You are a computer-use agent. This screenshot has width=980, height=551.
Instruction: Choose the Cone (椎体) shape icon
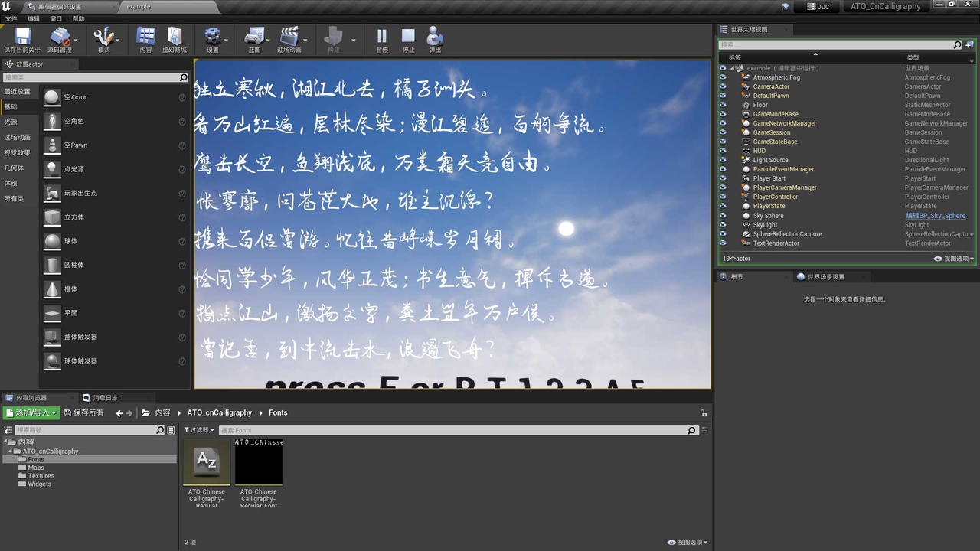click(x=52, y=289)
